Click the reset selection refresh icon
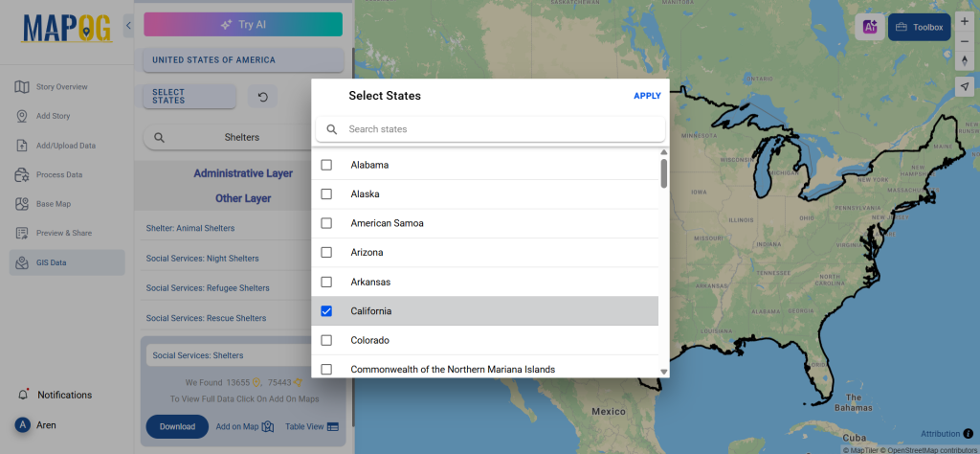The width and height of the screenshot is (980, 454). pos(263,97)
